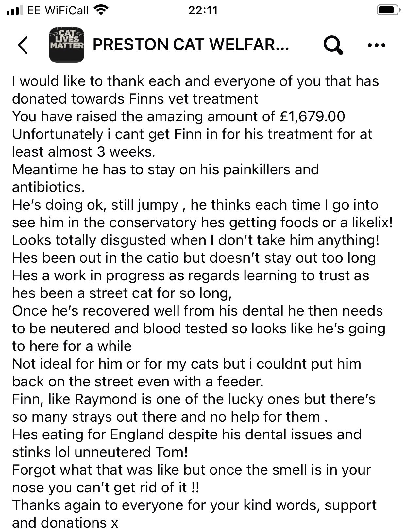Tap the WiFi status icon
The image size is (406, 532).
(x=101, y=10)
